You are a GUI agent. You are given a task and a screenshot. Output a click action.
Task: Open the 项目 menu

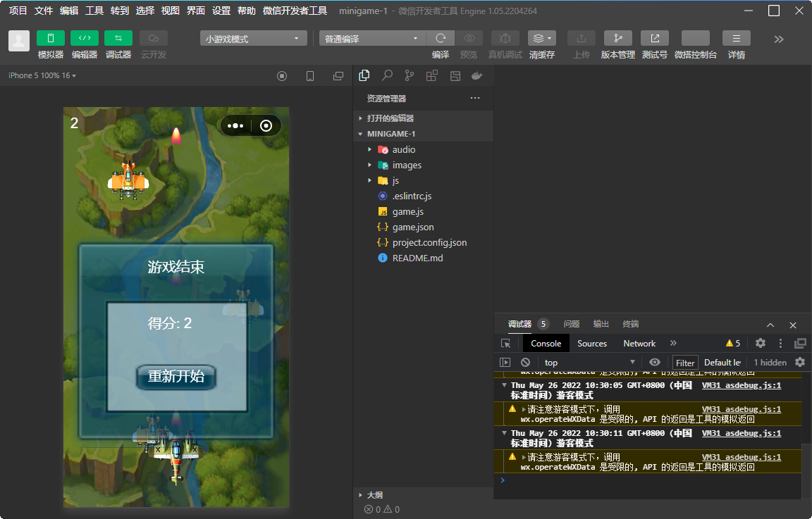(18, 11)
